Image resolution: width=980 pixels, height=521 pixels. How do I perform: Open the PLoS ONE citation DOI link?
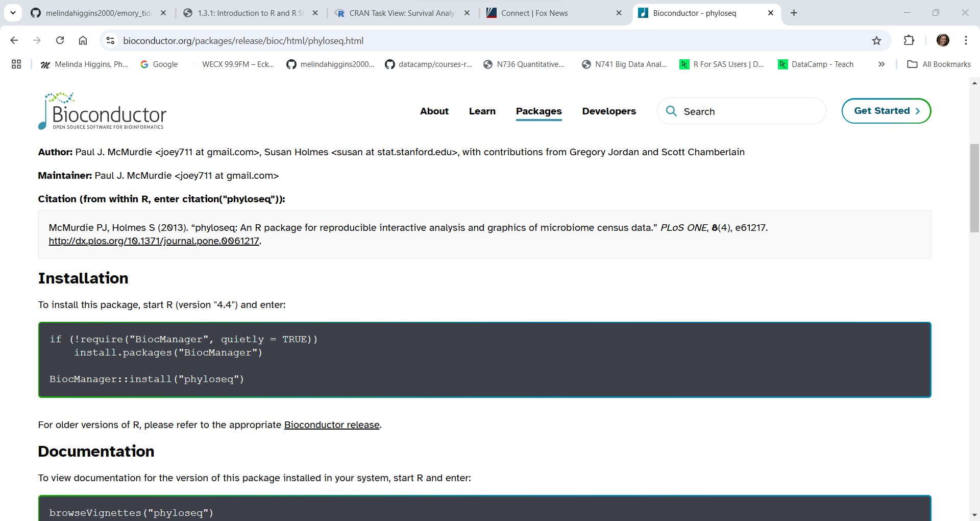[x=154, y=241]
